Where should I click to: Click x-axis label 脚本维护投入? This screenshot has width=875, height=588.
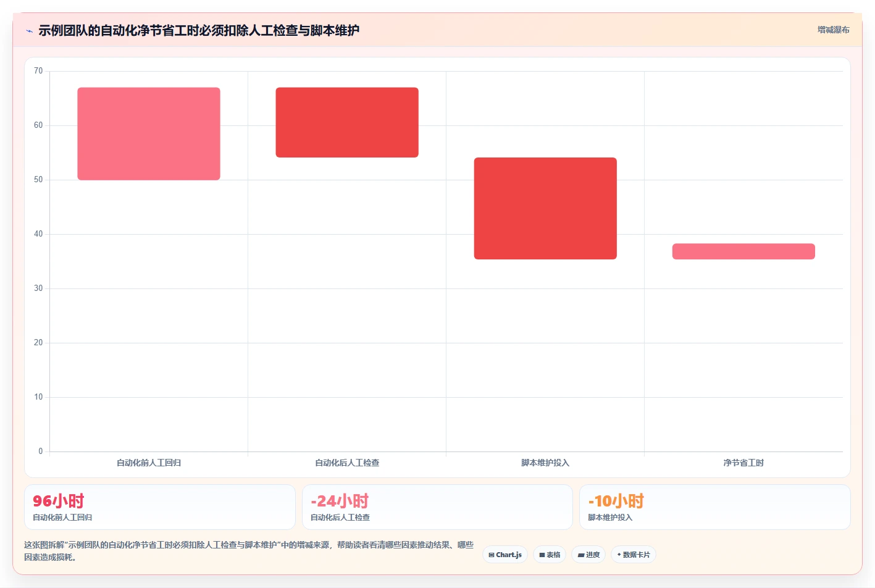[545, 463]
